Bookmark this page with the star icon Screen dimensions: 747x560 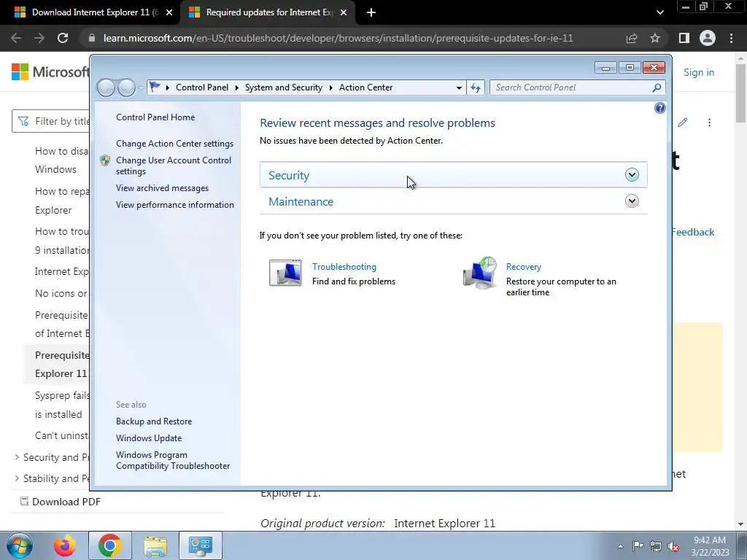655,38
